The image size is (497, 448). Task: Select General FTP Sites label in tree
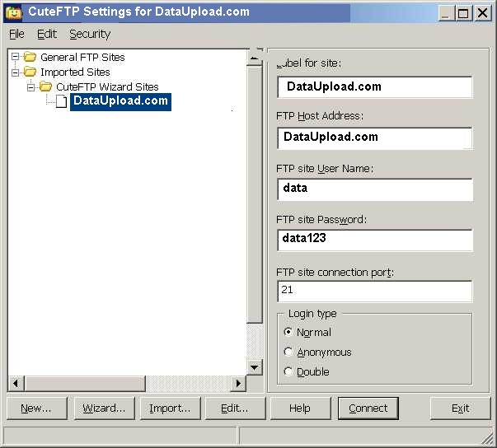click(x=82, y=58)
